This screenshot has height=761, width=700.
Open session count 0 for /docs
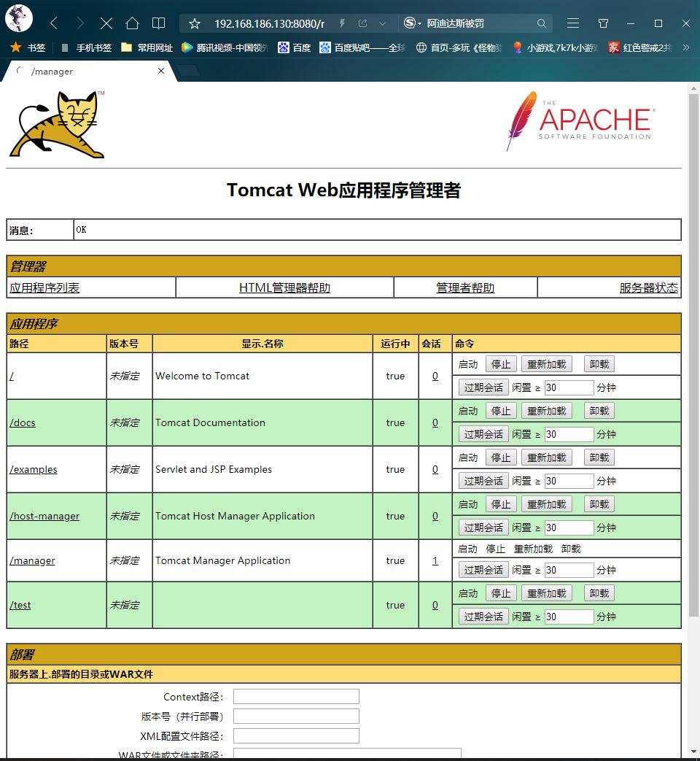pos(435,422)
